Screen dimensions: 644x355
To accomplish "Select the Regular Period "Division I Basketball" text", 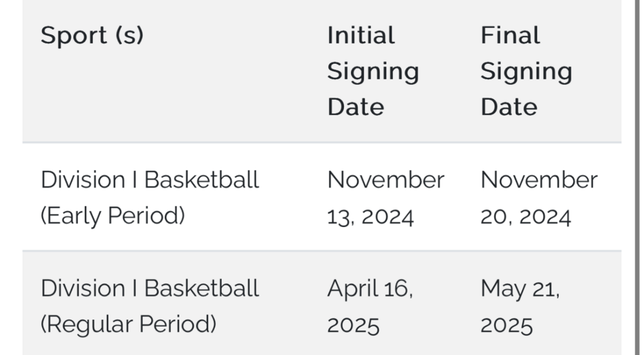I will (x=149, y=288).
